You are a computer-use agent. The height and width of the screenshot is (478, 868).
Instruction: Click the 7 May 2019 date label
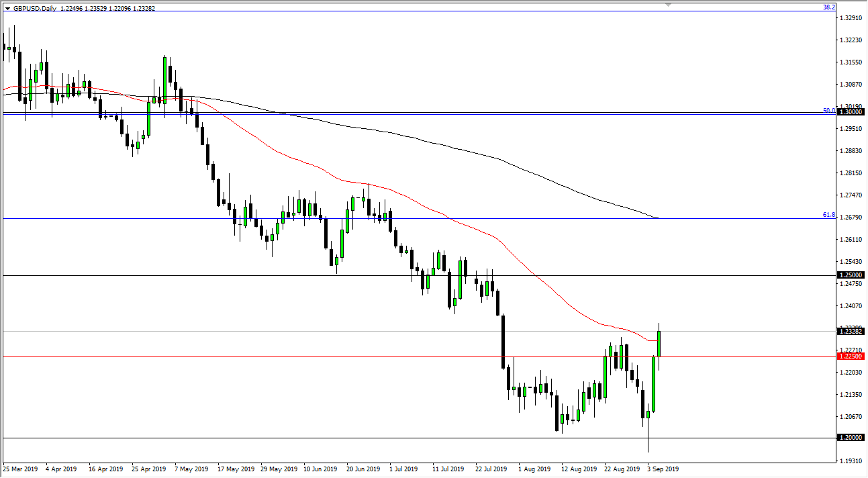[x=191, y=469]
